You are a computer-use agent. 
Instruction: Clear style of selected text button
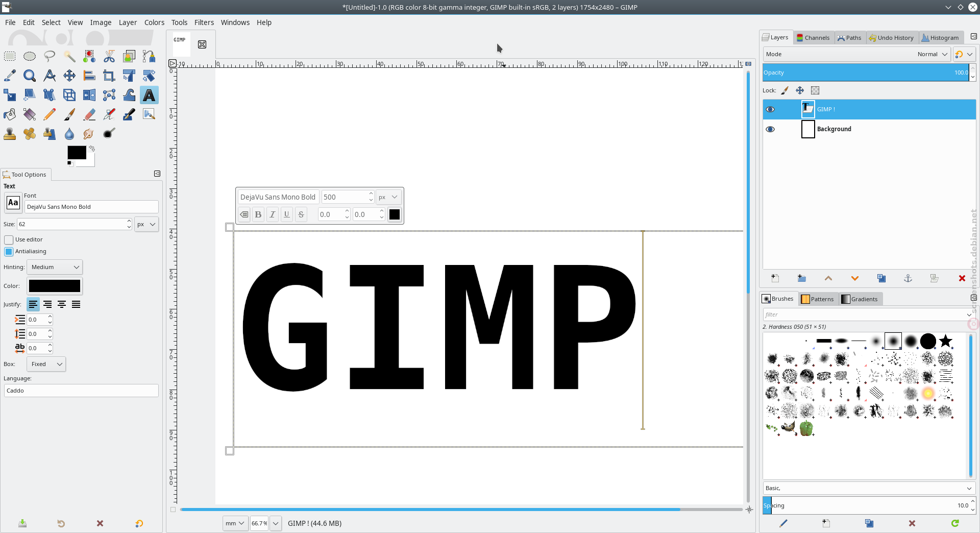pyautogui.click(x=244, y=214)
